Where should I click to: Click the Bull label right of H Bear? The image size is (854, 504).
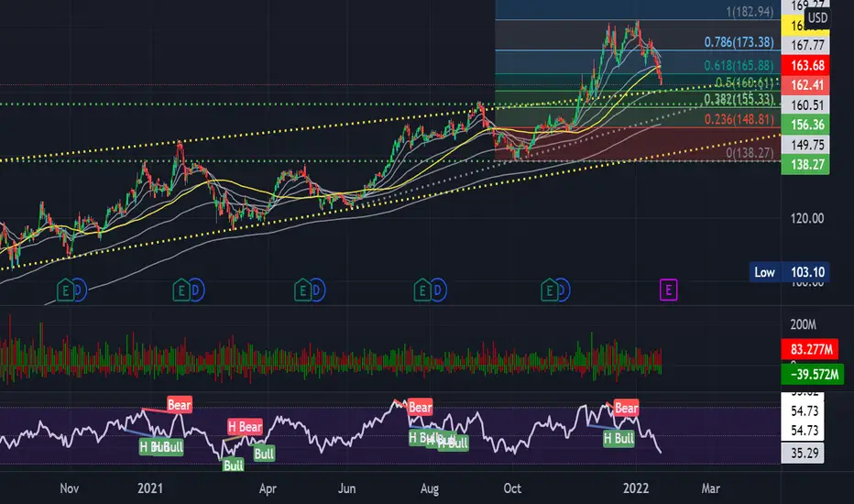click(x=264, y=454)
